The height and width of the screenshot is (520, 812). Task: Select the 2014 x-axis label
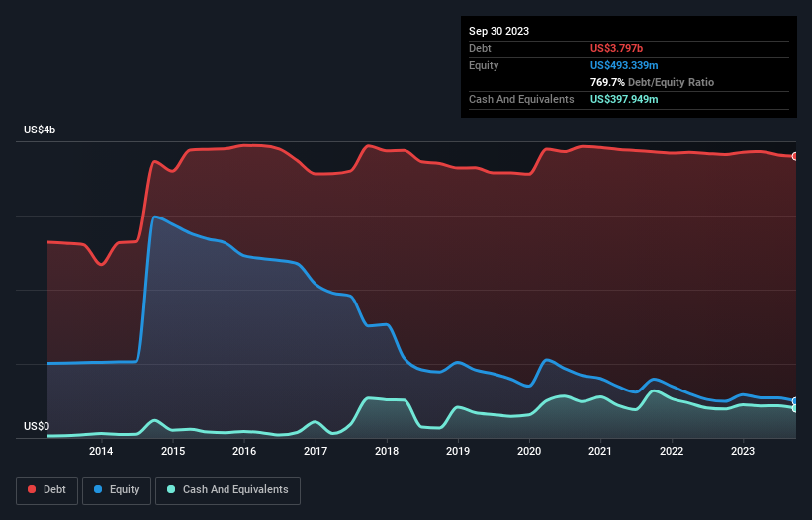coord(101,451)
